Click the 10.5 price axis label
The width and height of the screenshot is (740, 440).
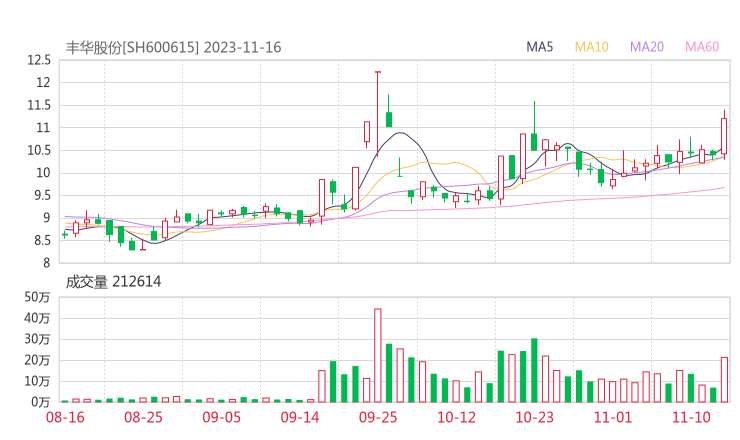point(39,151)
